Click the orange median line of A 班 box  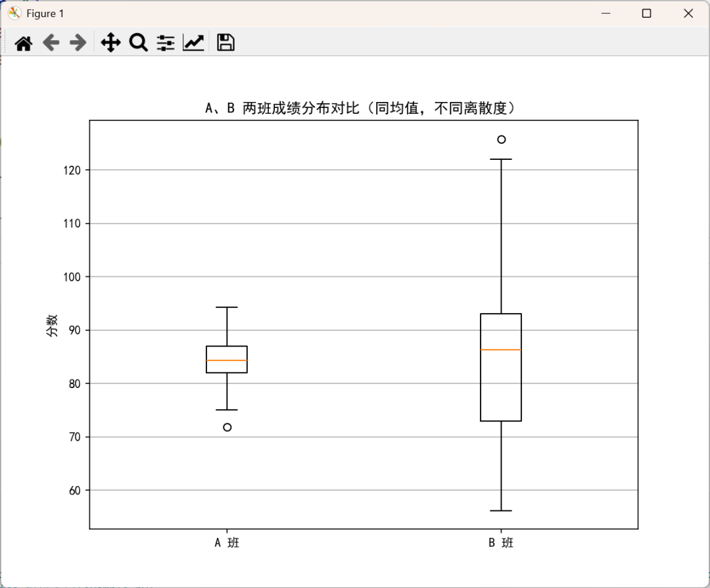(x=227, y=360)
